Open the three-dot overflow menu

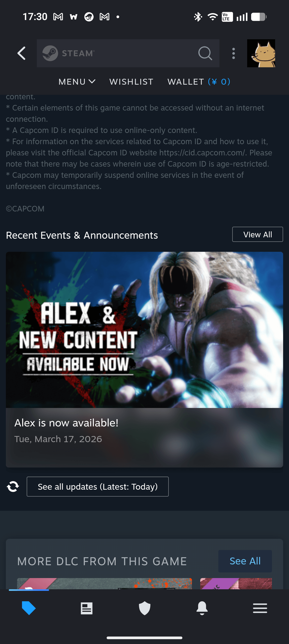tap(234, 53)
